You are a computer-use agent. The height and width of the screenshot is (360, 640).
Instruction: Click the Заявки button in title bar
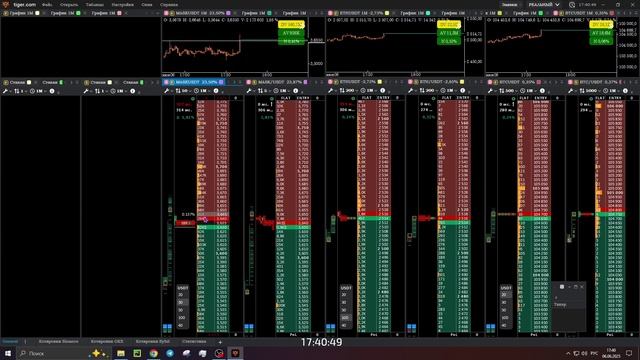coord(509,4)
